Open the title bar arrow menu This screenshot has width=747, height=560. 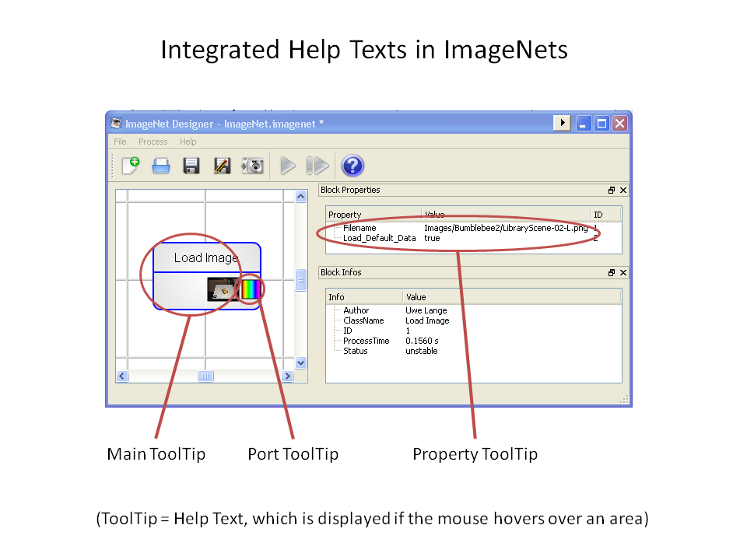click(561, 123)
